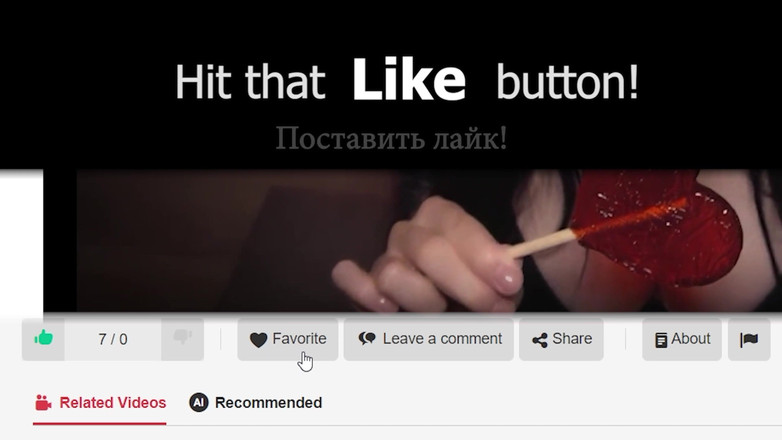Select the Leave a comment text
Viewport: 782px width, 440px height.
[x=442, y=339]
